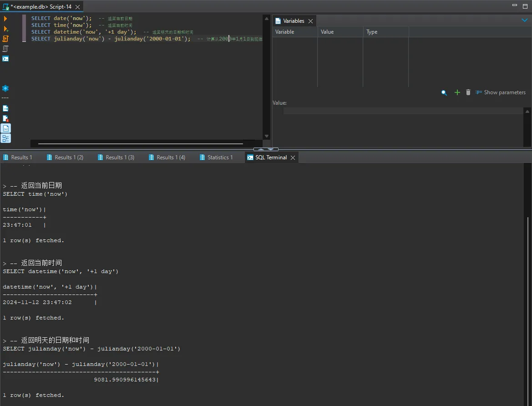Click the SQL editor horizontal scrollbar
The width and height of the screenshot is (532, 406).
(x=141, y=143)
